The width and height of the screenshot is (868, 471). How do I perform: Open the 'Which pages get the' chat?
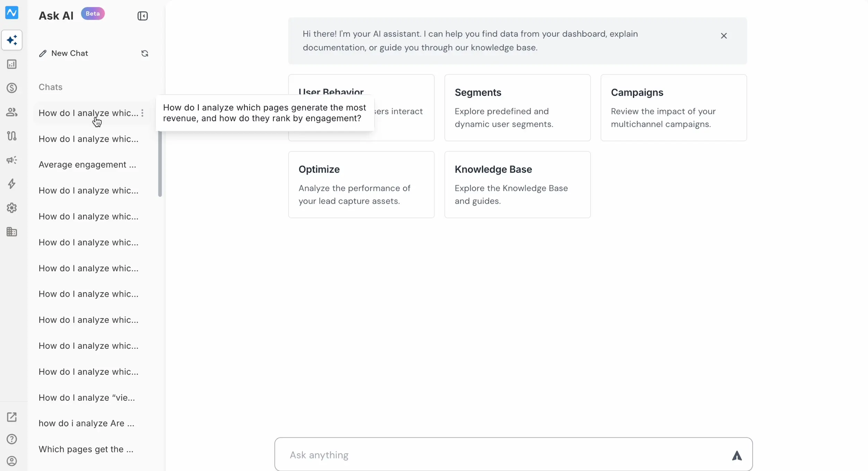[x=86, y=449]
